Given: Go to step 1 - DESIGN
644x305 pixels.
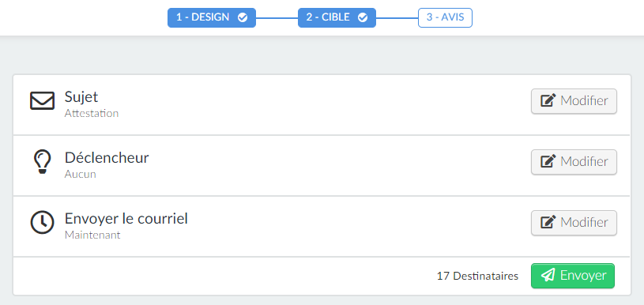Looking at the screenshot, I should click(x=212, y=17).
